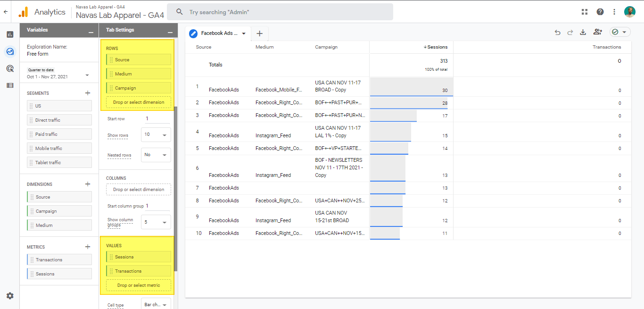Viewport: 644px width, 309px height.
Task: Edit the Start row input field
Action: click(157, 119)
